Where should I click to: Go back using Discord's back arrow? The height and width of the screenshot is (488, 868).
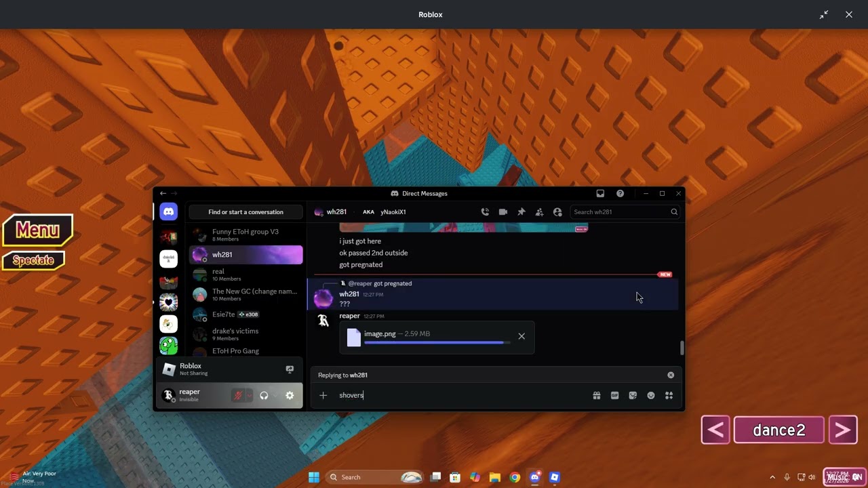click(163, 193)
